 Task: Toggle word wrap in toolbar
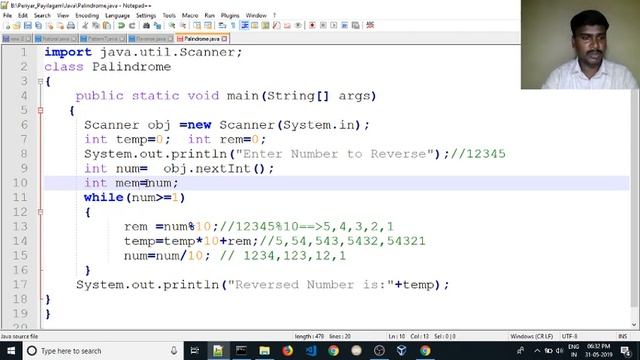pos(222,25)
